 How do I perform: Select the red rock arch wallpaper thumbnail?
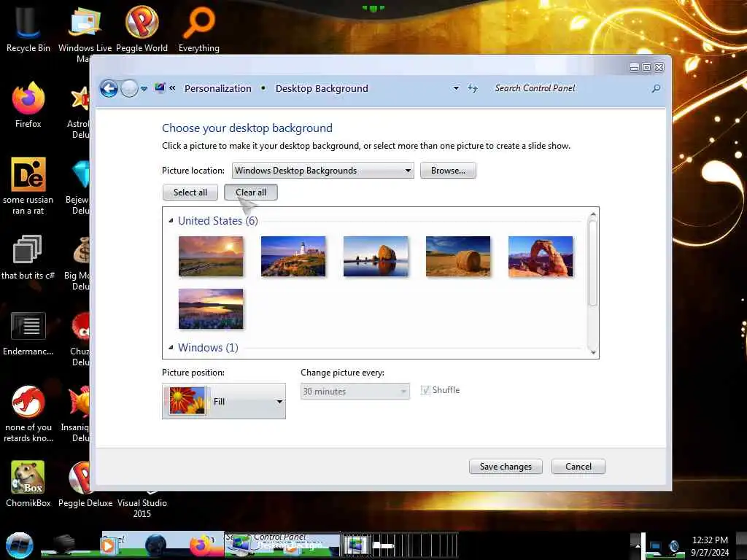point(541,256)
